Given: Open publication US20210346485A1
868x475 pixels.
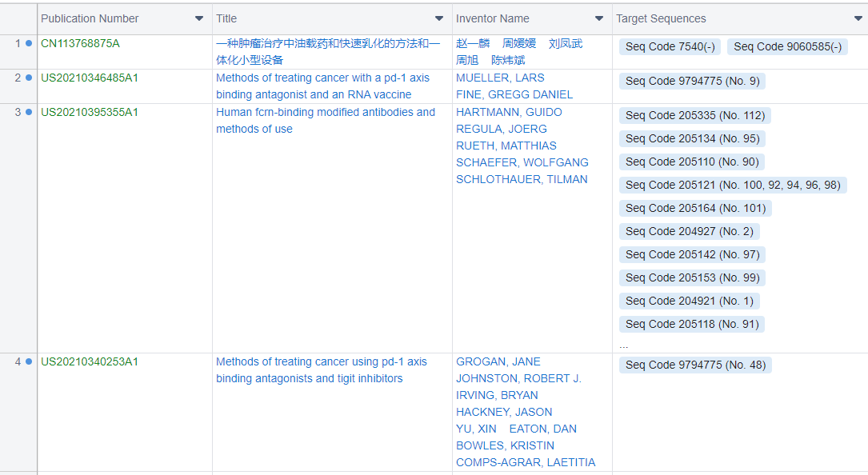Looking at the screenshot, I should 89,78.
